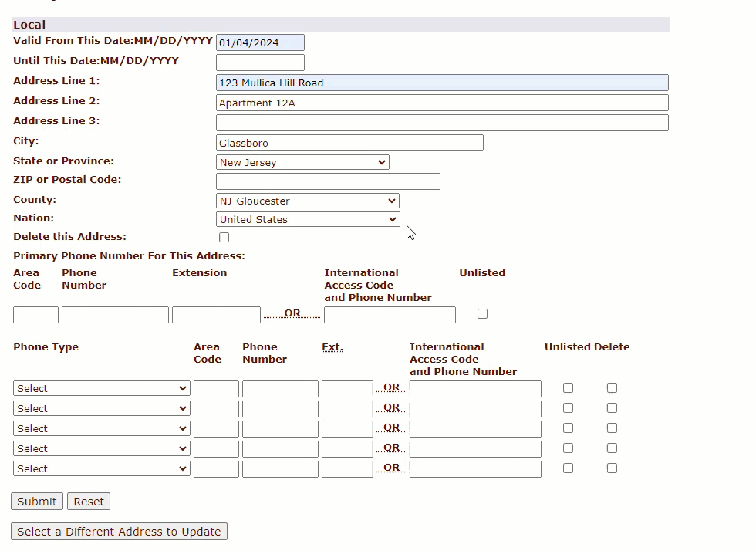Click the City field containing Glassboro
Image resolution: width=756 pixels, height=551 pixels.
349,143
